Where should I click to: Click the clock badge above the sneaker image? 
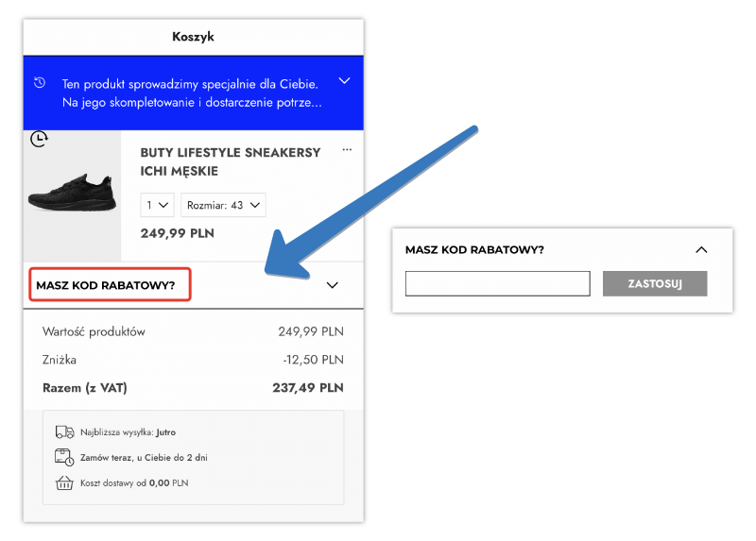39,140
